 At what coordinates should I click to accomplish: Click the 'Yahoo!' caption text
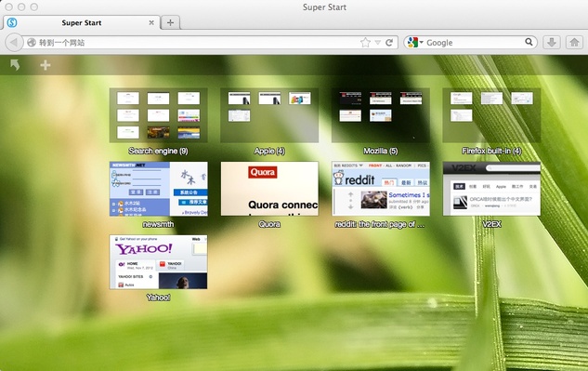click(158, 298)
